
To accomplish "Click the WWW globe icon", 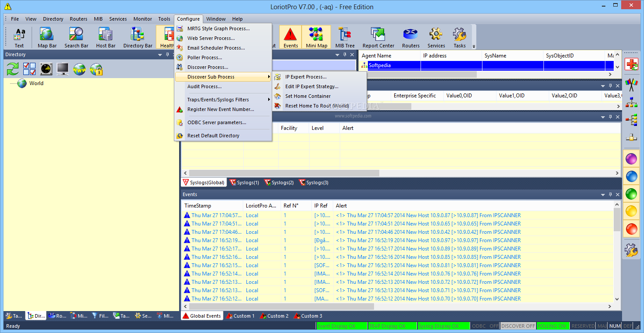I will 79,69.
